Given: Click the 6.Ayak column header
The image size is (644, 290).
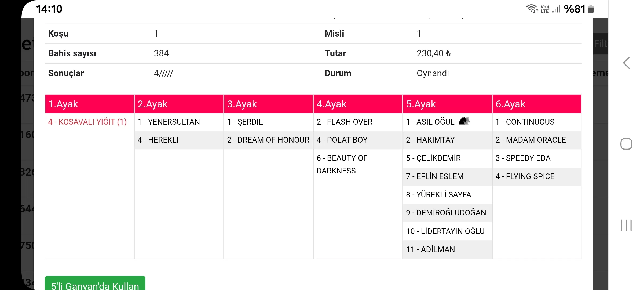Looking at the screenshot, I should (x=537, y=104).
